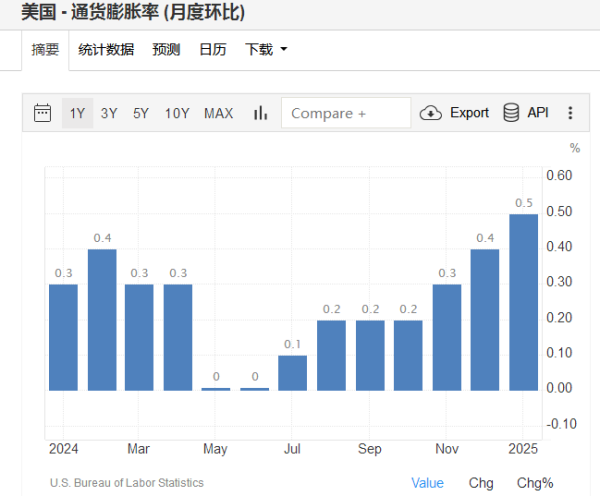Select the 10Y time range

click(177, 113)
